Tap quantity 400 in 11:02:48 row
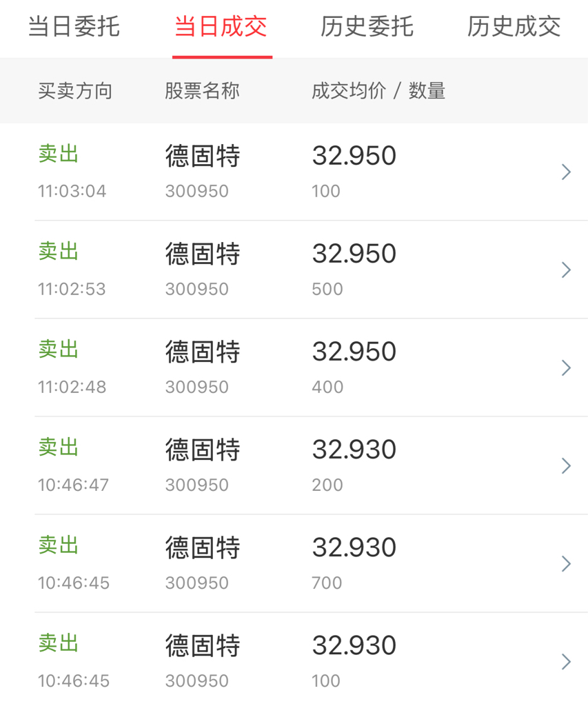Image resolution: width=588 pixels, height=706 pixels. (x=327, y=387)
